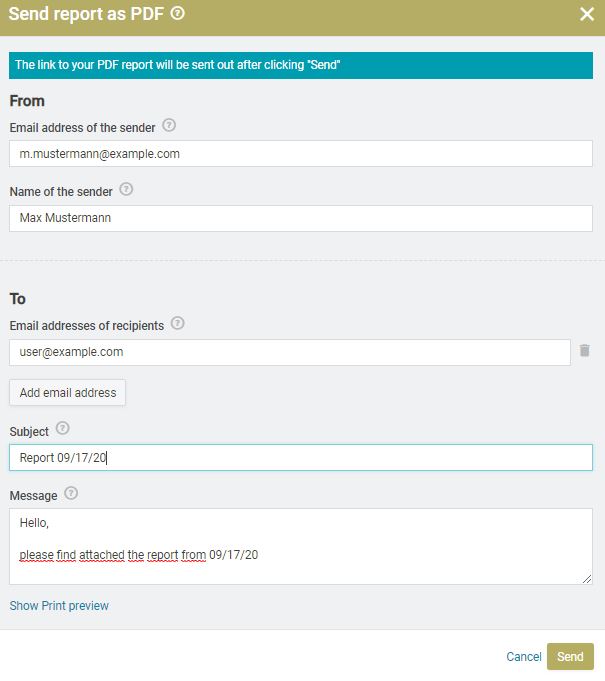Viewport: 605px width, 681px height.
Task: Click the teal PDF link info banner
Action: coord(301,65)
